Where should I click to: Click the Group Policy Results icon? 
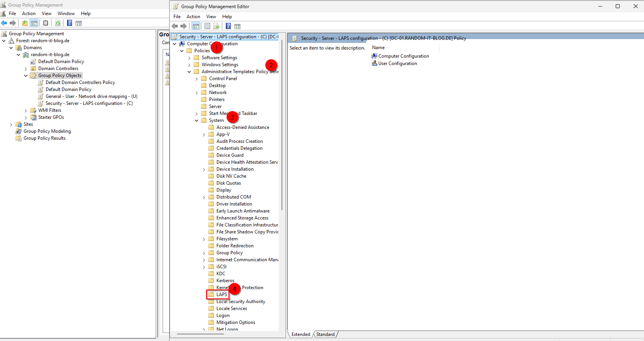(x=19, y=138)
